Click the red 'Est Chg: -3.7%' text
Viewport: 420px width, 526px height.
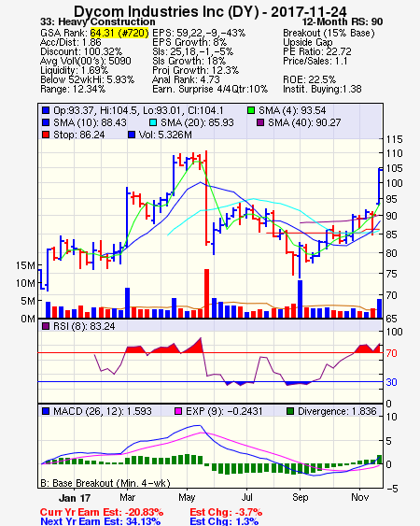coord(226,512)
